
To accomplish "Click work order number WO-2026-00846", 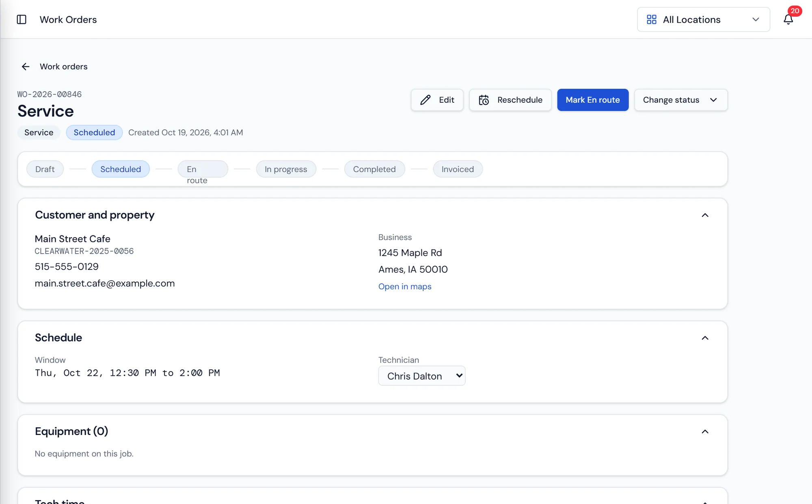I will tap(50, 94).
